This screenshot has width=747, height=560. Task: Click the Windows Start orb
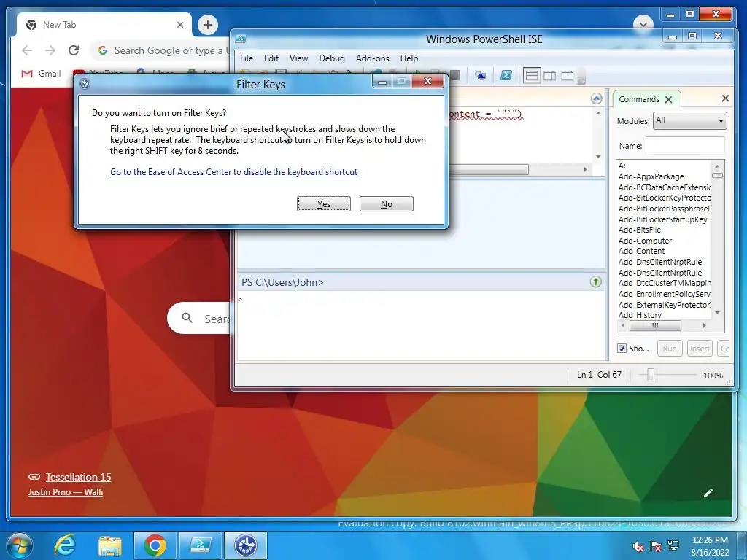tap(19, 545)
